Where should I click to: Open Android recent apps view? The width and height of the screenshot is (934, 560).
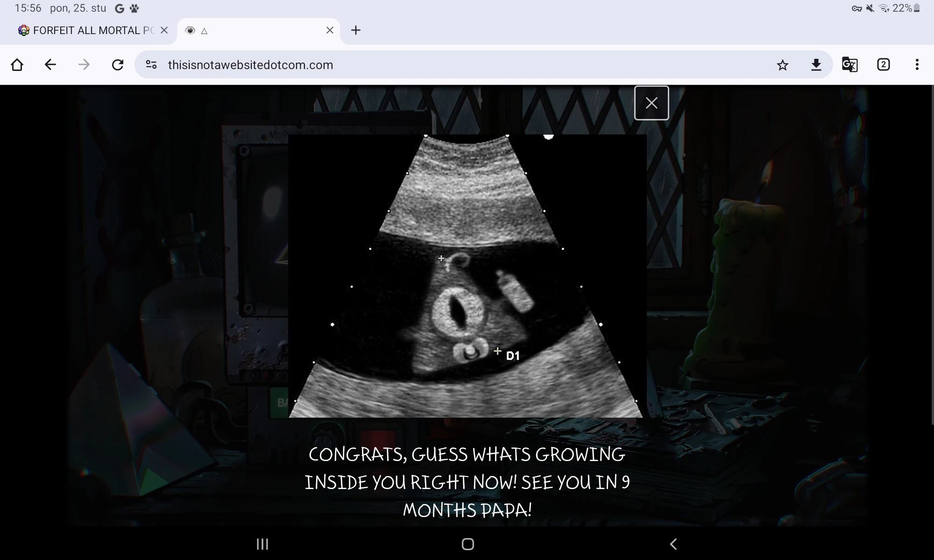[262, 544]
